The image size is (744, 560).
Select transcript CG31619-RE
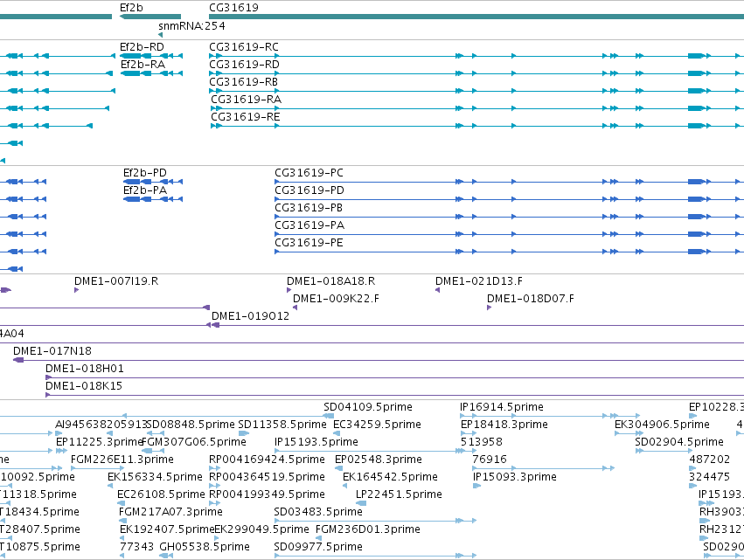(x=246, y=117)
